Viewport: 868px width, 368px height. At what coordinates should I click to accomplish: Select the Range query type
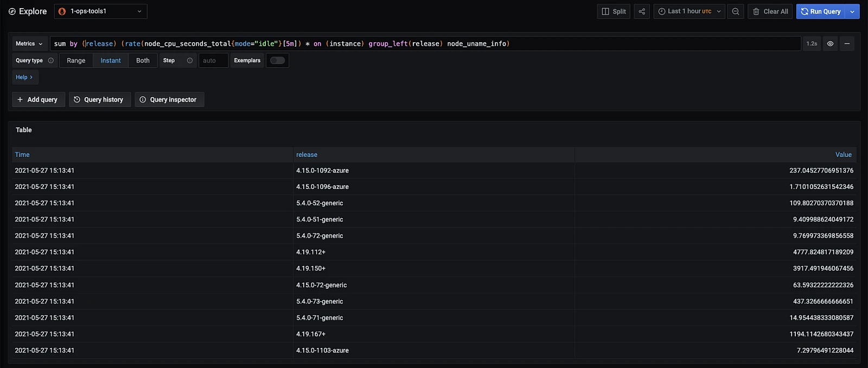tap(76, 60)
